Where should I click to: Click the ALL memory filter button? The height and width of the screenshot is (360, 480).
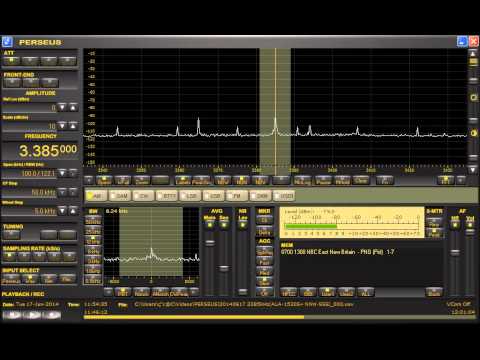pyautogui.click(x=366, y=293)
